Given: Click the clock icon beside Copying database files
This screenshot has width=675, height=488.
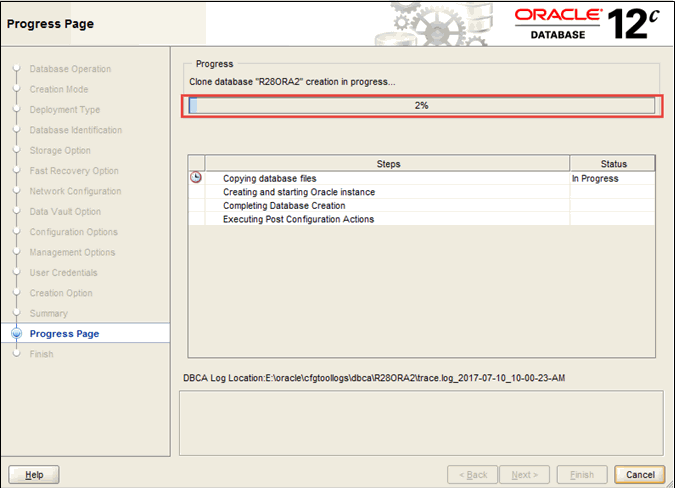Looking at the screenshot, I should tap(196, 178).
